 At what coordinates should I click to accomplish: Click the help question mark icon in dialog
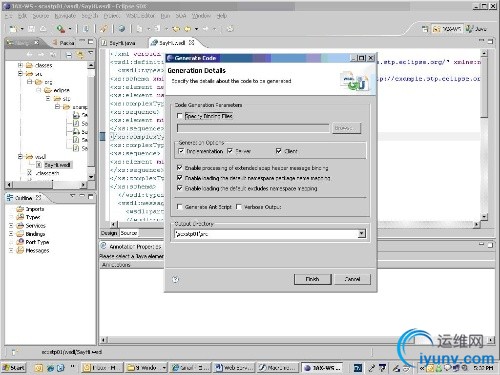pyautogui.click(x=175, y=279)
